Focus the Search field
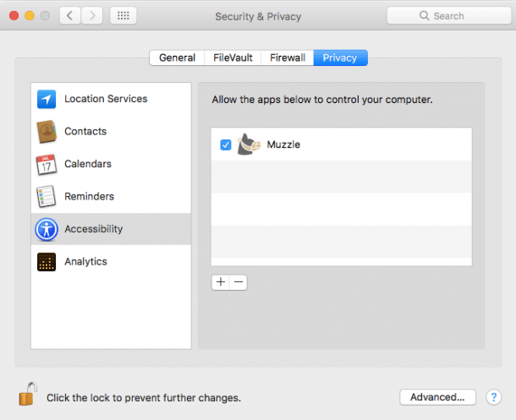Image resolution: width=516 pixels, height=420 pixels. pyautogui.click(x=449, y=15)
